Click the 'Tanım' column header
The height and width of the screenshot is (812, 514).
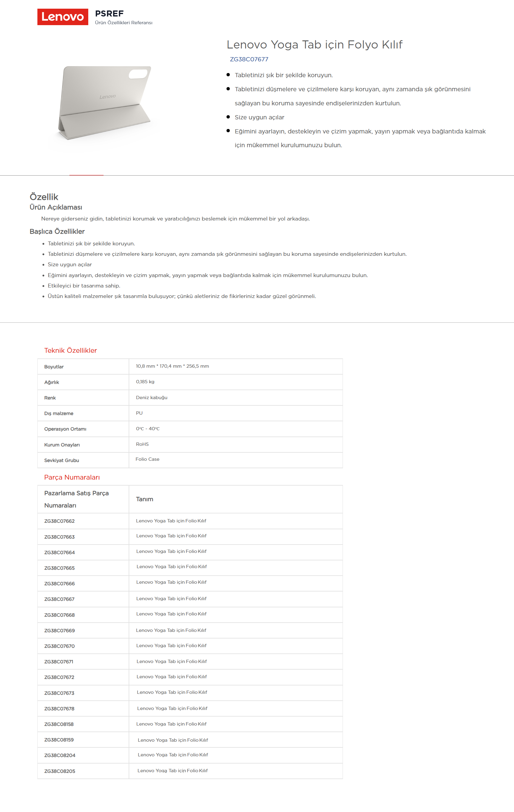coord(144,499)
